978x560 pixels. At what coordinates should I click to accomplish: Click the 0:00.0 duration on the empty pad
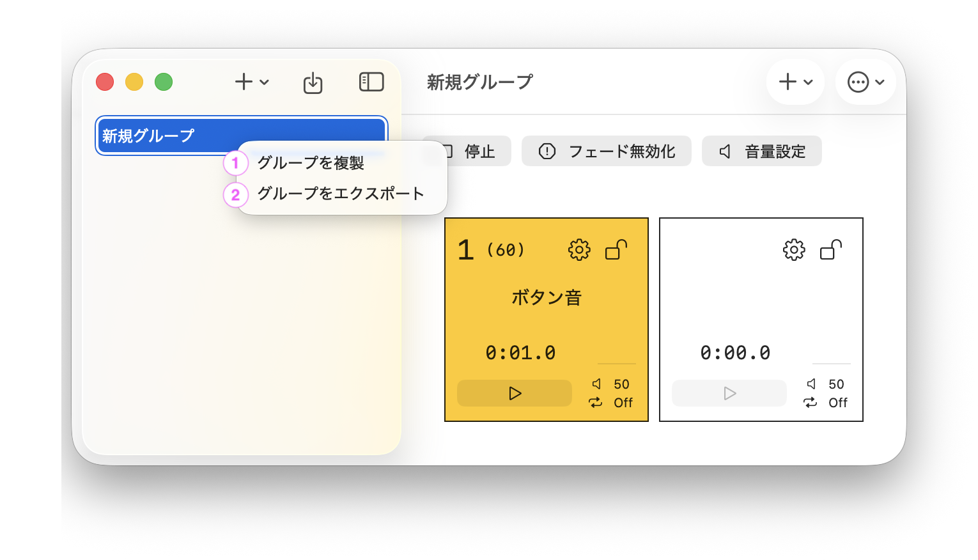pos(735,353)
